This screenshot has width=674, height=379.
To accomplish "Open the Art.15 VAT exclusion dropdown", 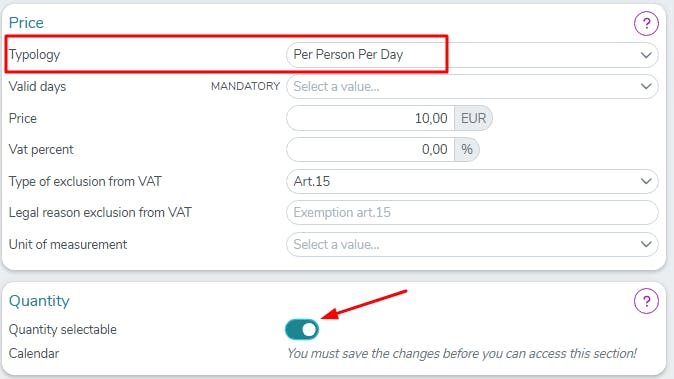I will pos(472,181).
